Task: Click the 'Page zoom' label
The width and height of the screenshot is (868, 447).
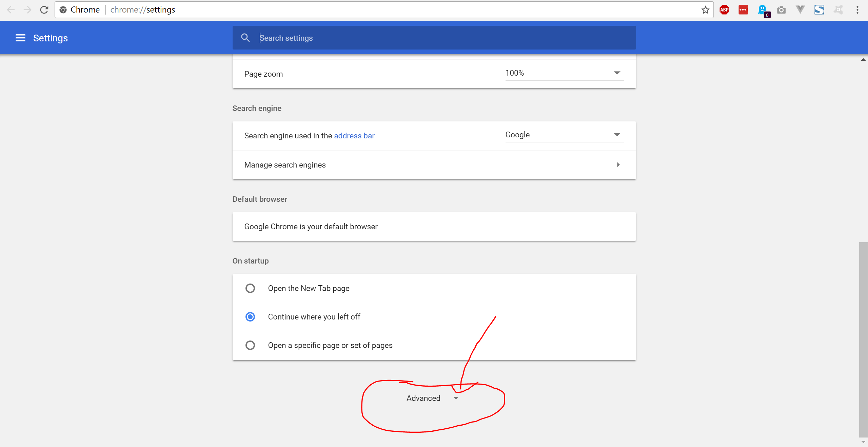Action: coord(263,74)
